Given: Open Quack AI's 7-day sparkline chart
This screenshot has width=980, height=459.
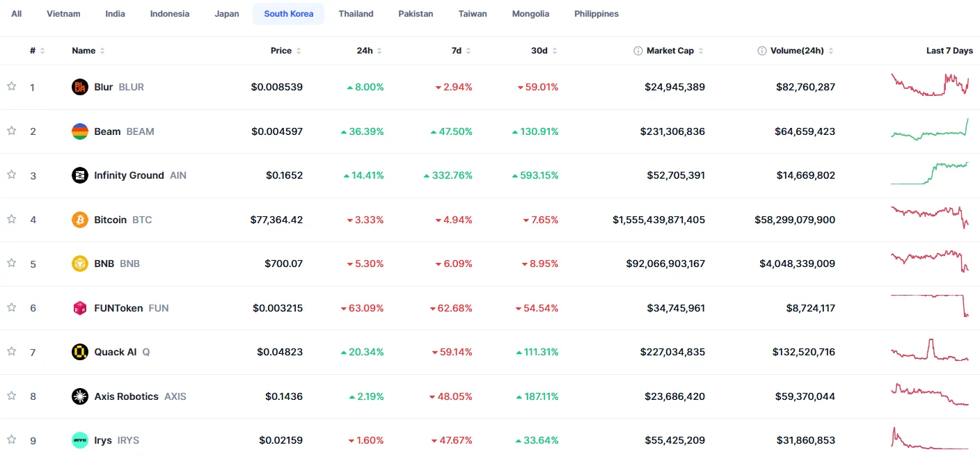Looking at the screenshot, I should pos(929,350).
